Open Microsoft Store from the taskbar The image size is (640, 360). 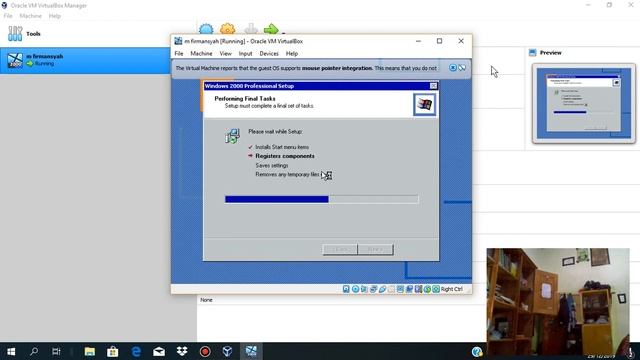point(113,351)
